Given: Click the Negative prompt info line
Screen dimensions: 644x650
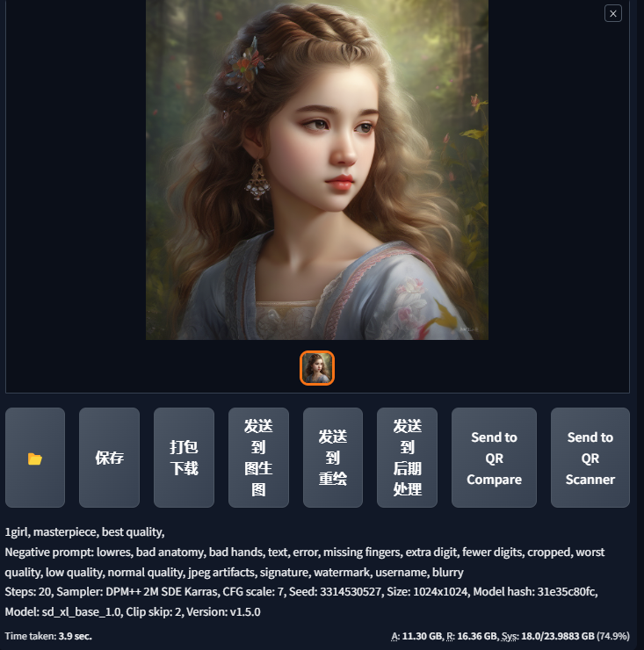Looking at the screenshot, I should (304, 562).
